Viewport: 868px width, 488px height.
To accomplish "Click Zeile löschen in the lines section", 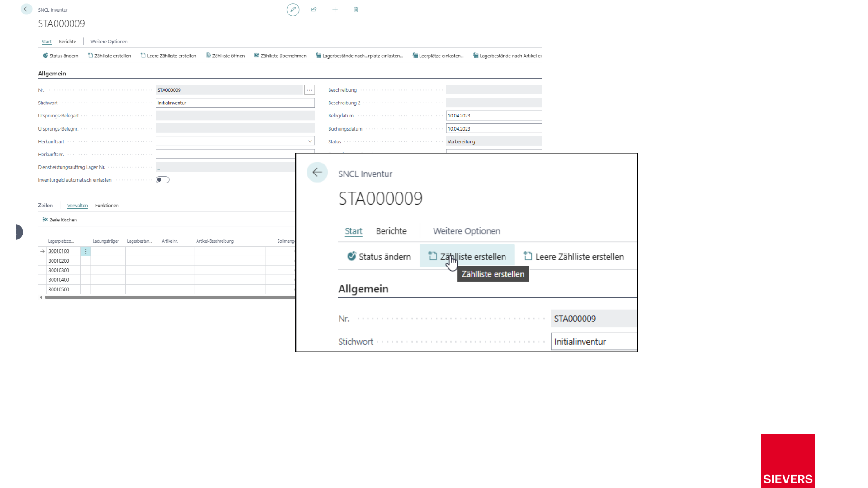I will (x=60, y=220).
